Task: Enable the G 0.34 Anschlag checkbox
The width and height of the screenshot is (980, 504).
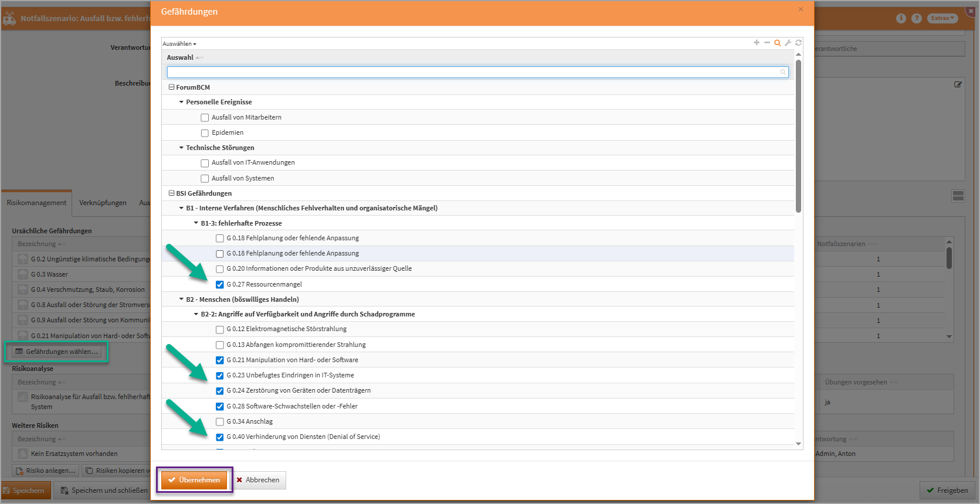Action: click(220, 422)
